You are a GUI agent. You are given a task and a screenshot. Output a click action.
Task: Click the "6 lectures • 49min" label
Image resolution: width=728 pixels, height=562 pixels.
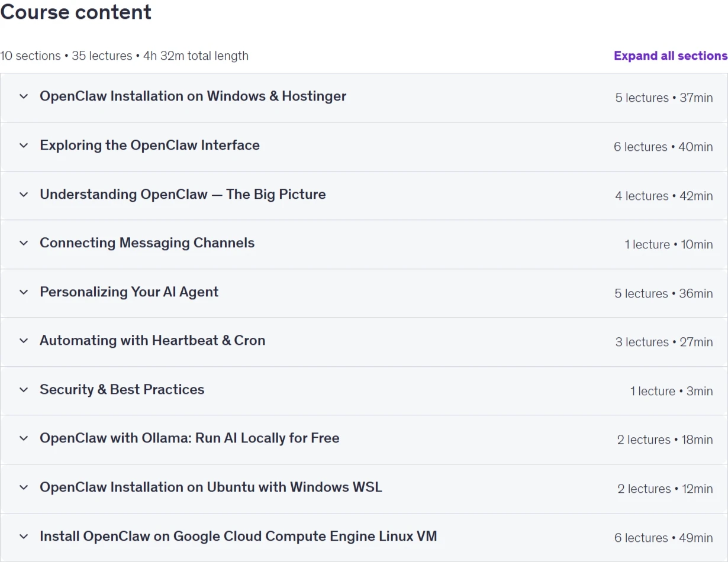pos(663,538)
